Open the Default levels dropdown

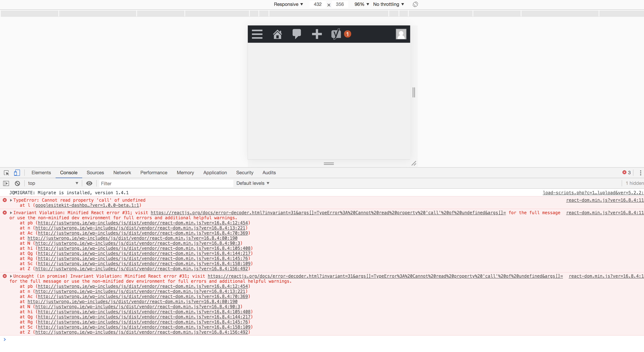(253, 183)
